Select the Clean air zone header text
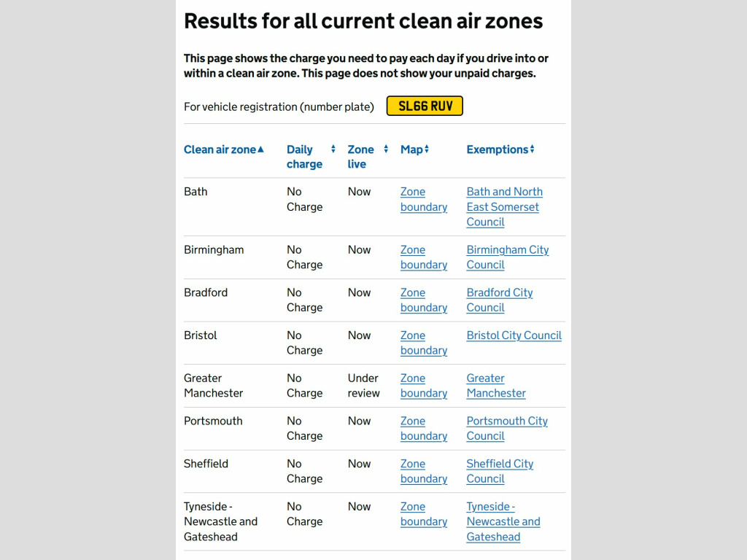Viewport: 747px width, 560px height. pos(220,149)
